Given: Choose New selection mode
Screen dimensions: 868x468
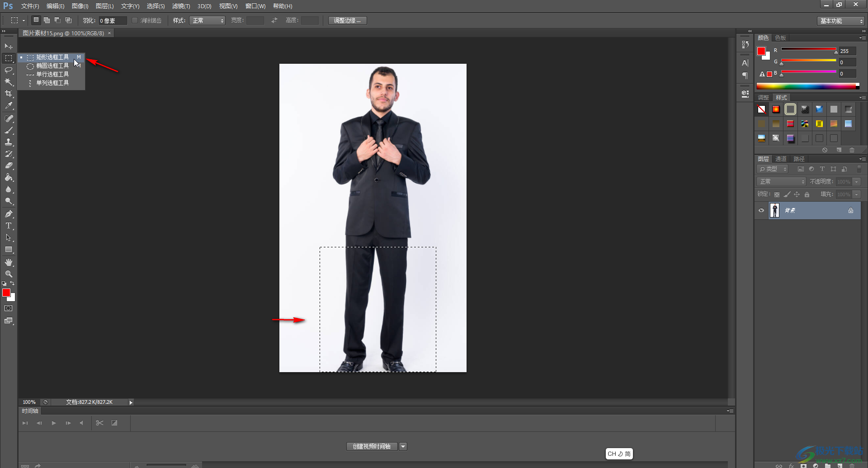Looking at the screenshot, I should (36, 20).
